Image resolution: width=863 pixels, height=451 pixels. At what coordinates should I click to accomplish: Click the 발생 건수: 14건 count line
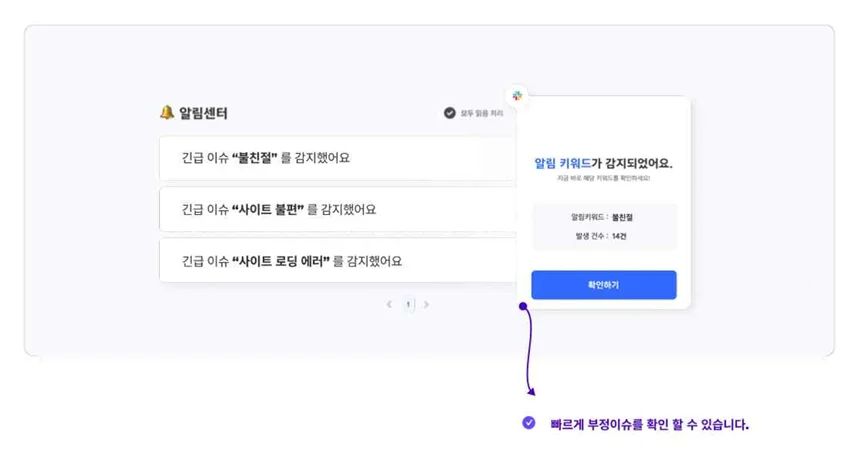coord(603,236)
